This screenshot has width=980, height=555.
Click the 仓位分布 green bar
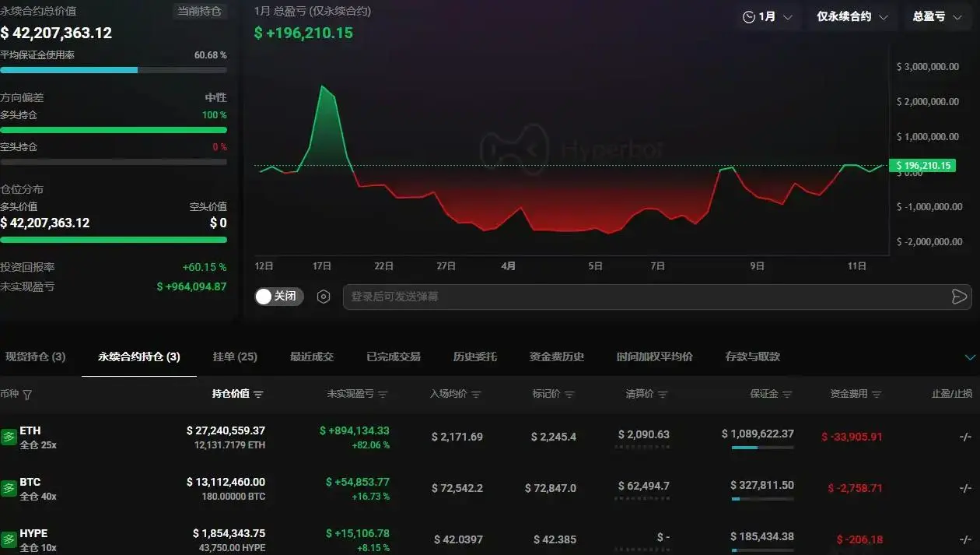(114, 240)
